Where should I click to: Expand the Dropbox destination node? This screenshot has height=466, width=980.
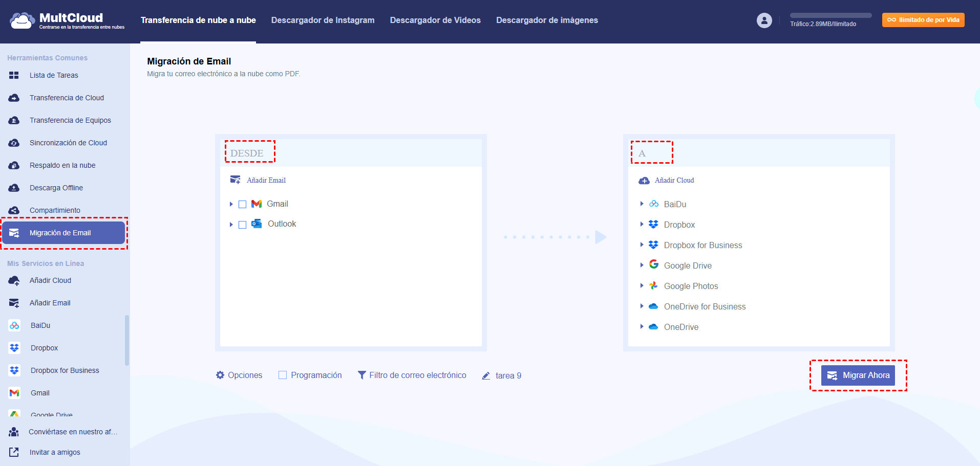coord(642,224)
